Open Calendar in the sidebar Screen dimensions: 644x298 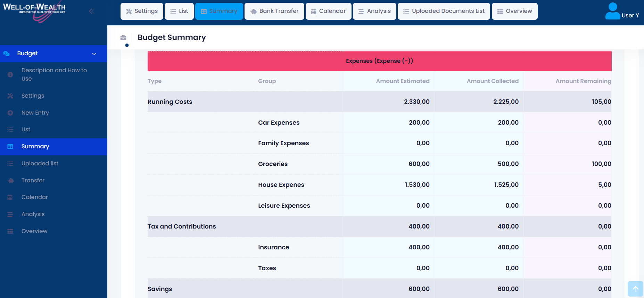[x=53, y=197]
